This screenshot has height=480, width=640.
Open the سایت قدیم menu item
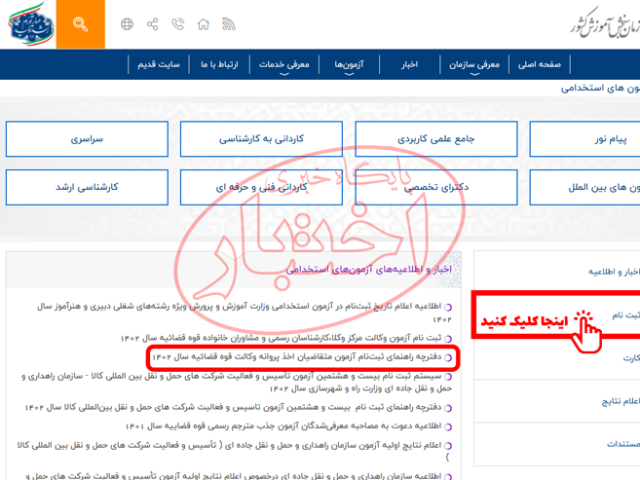160,65
